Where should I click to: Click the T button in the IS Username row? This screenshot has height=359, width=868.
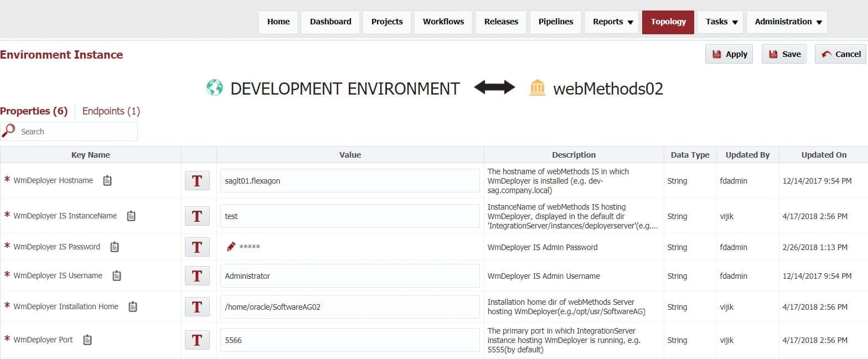(x=197, y=276)
